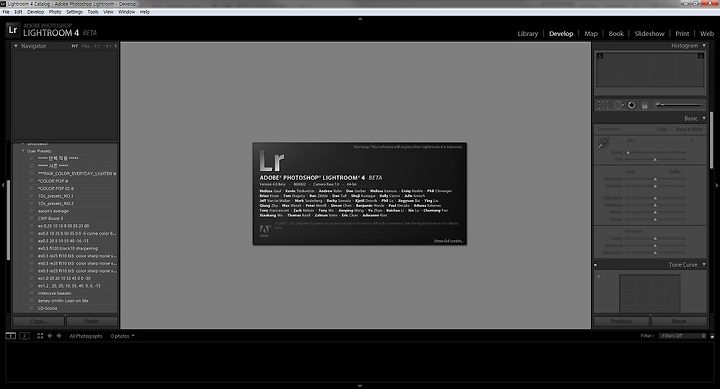Image resolution: width=720 pixels, height=389 pixels.
Task: Open second monitor window button 2
Action: (24, 336)
